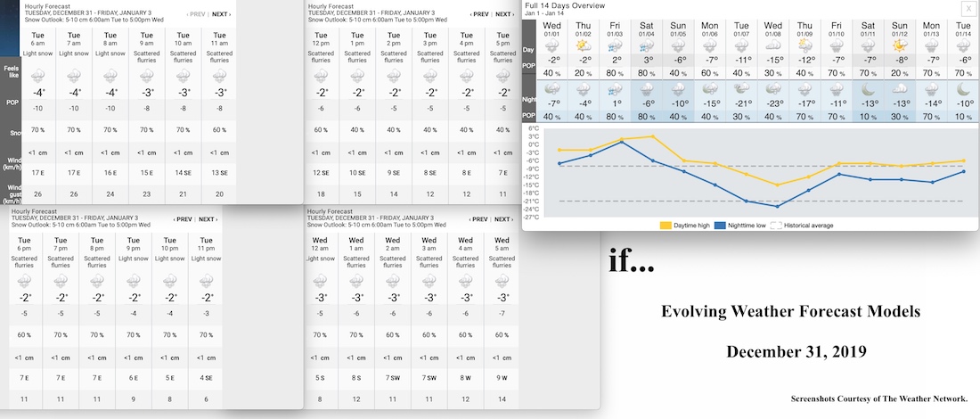Click the night icon for Wed 01/08
The height and width of the screenshot is (419, 980).
pos(773,89)
